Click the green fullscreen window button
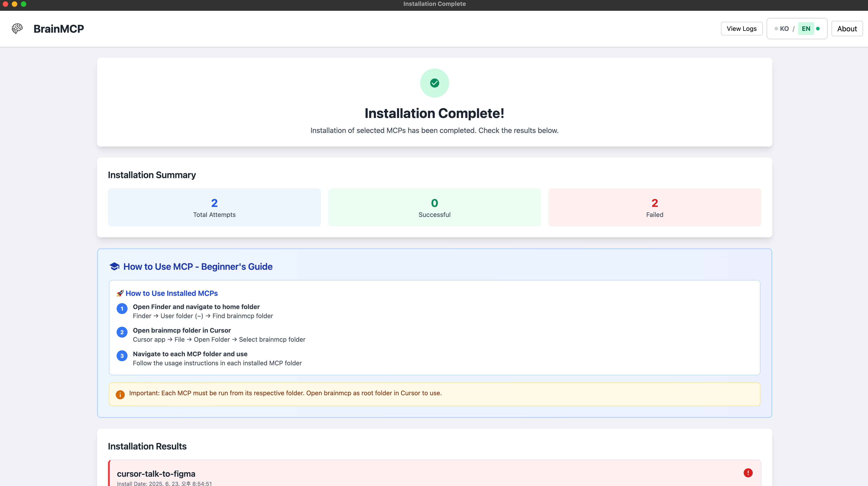The width and height of the screenshot is (868, 486). click(x=24, y=4)
